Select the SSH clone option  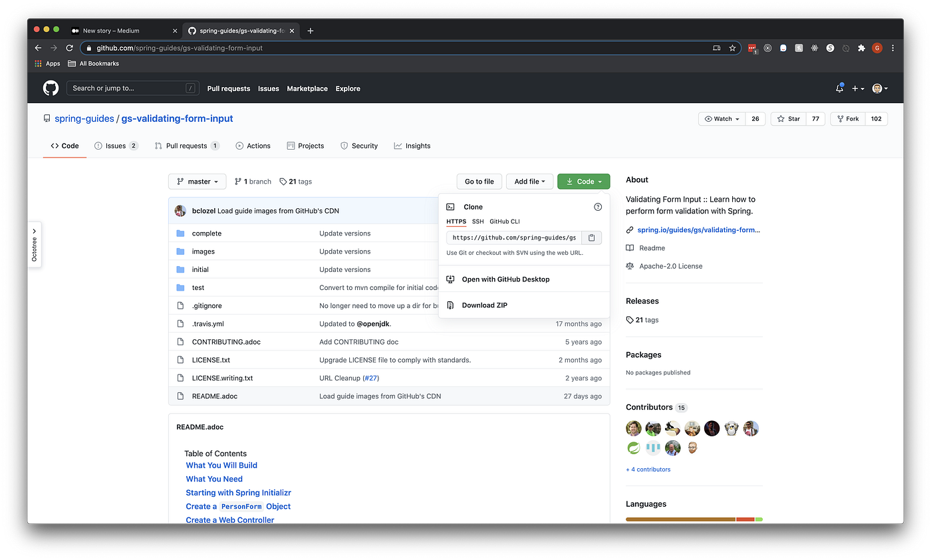coord(478,221)
